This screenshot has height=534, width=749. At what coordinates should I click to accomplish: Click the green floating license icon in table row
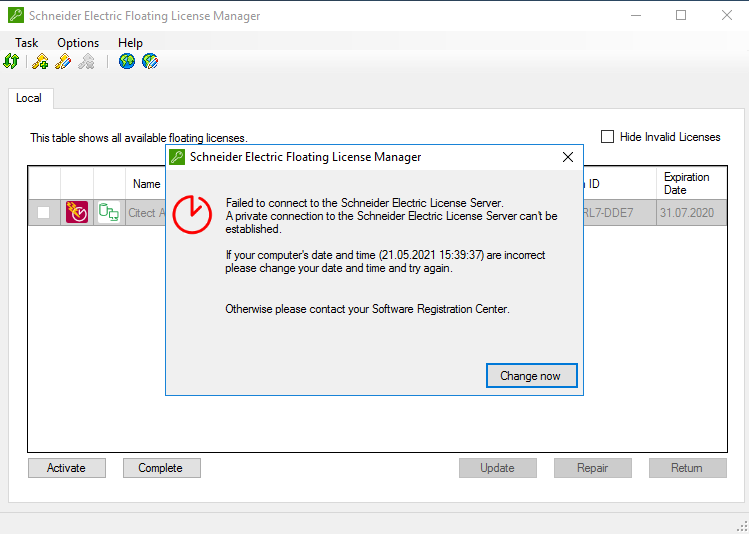(109, 212)
